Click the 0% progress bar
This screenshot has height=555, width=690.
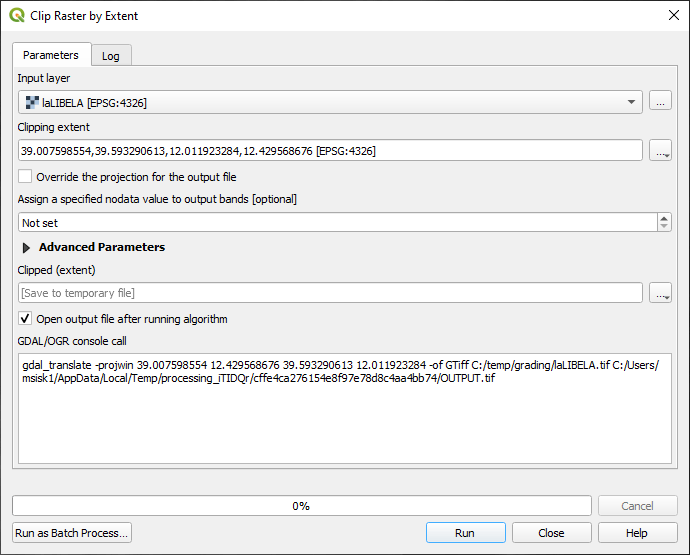pos(301,506)
